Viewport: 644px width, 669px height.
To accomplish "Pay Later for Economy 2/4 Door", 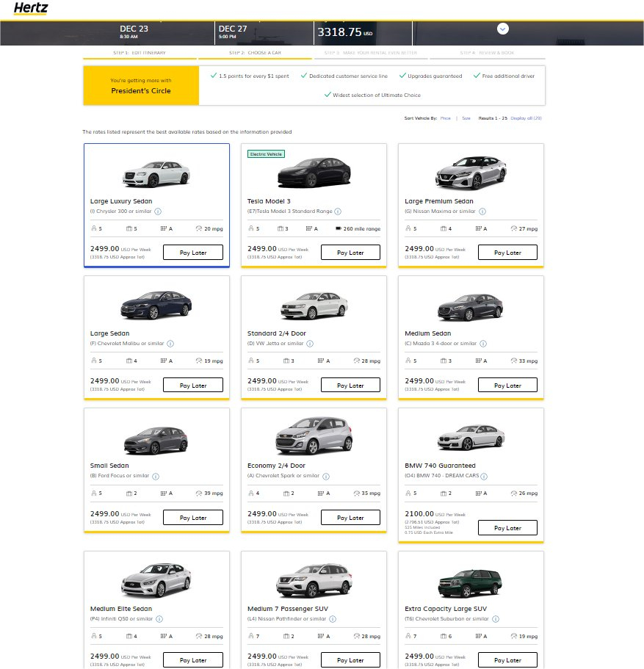I will 350,518.
